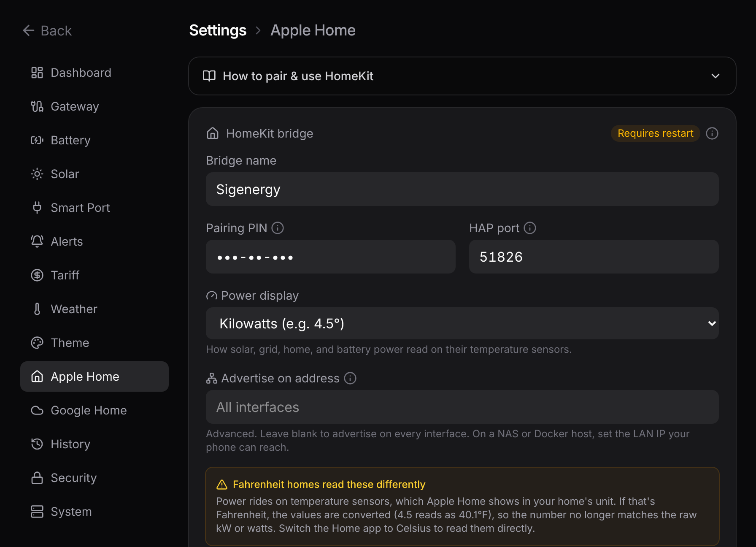The height and width of the screenshot is (547, 756).
Task: Select Apple Home in sidebar
Action: click(x=94, y=376)
